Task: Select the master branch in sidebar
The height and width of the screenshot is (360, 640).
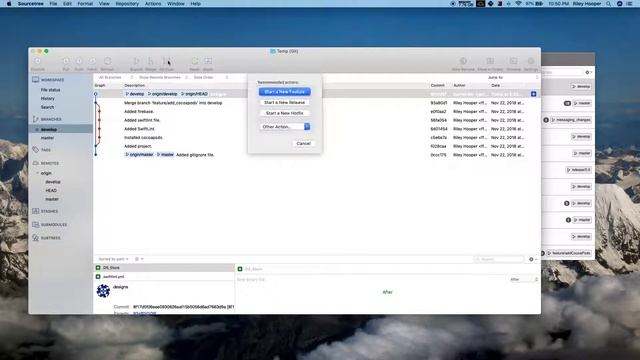Action: click(47, 138)
